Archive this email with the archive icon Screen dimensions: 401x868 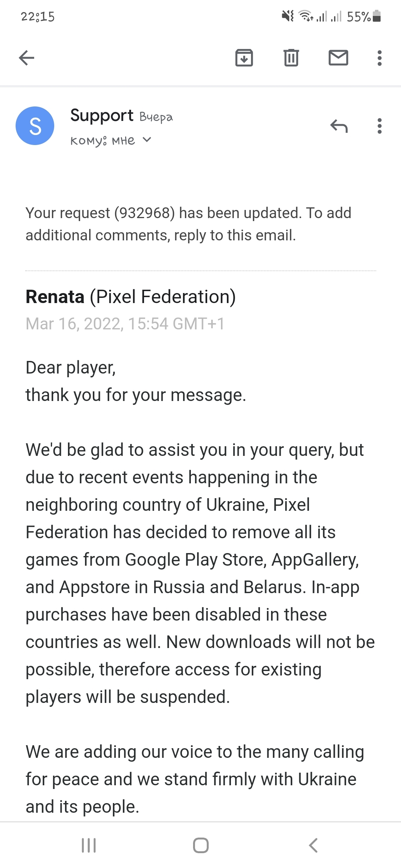tap(244, 58)
